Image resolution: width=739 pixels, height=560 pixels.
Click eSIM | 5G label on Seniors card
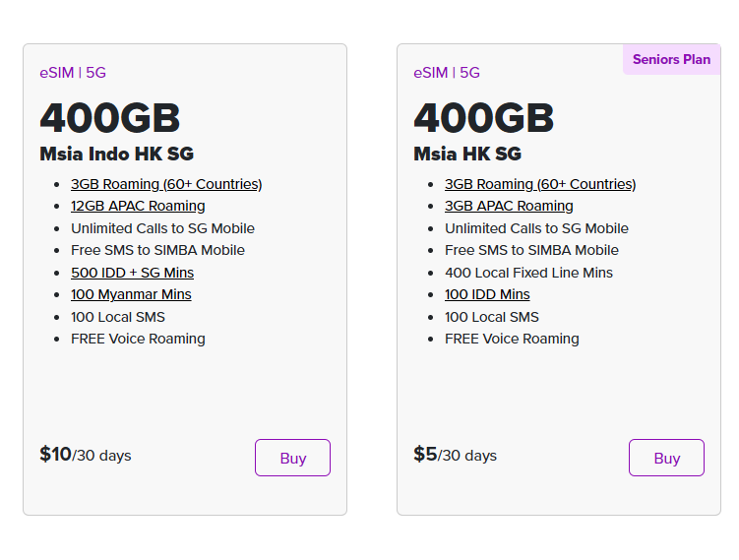447,73
